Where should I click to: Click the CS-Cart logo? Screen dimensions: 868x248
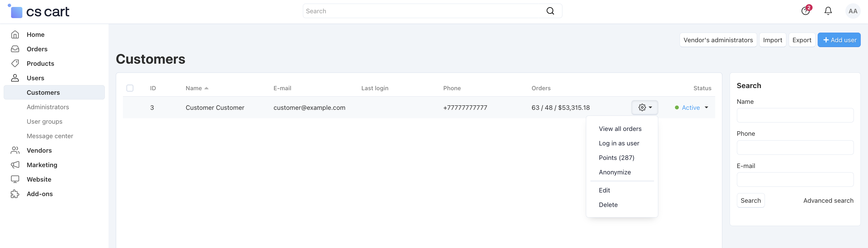point(38,11)
